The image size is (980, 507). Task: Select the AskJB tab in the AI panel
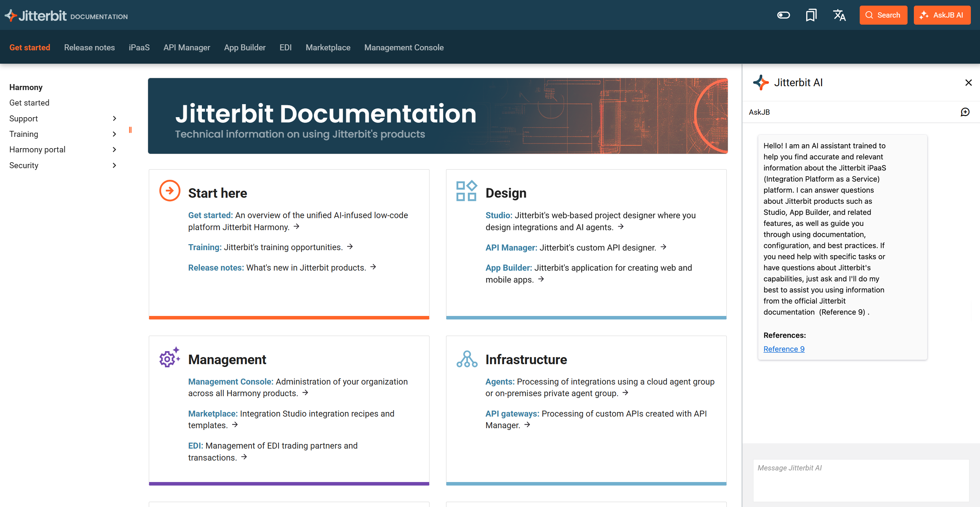759,112
